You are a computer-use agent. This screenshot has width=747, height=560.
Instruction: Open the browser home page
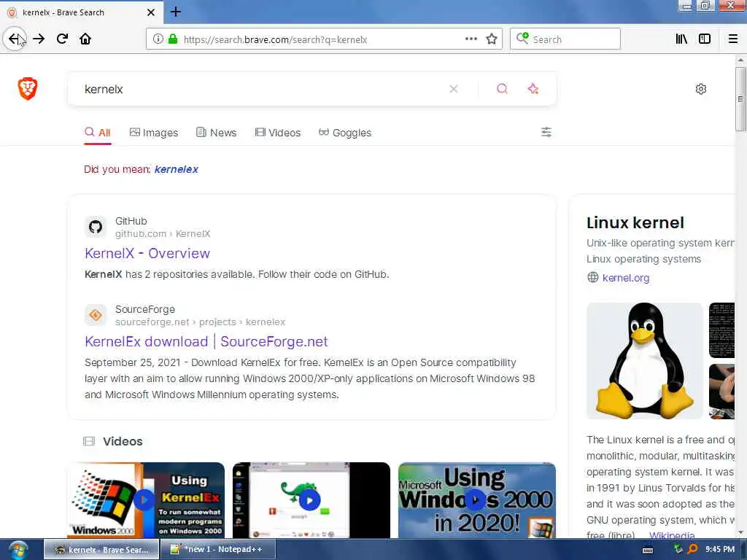[85, 39]
